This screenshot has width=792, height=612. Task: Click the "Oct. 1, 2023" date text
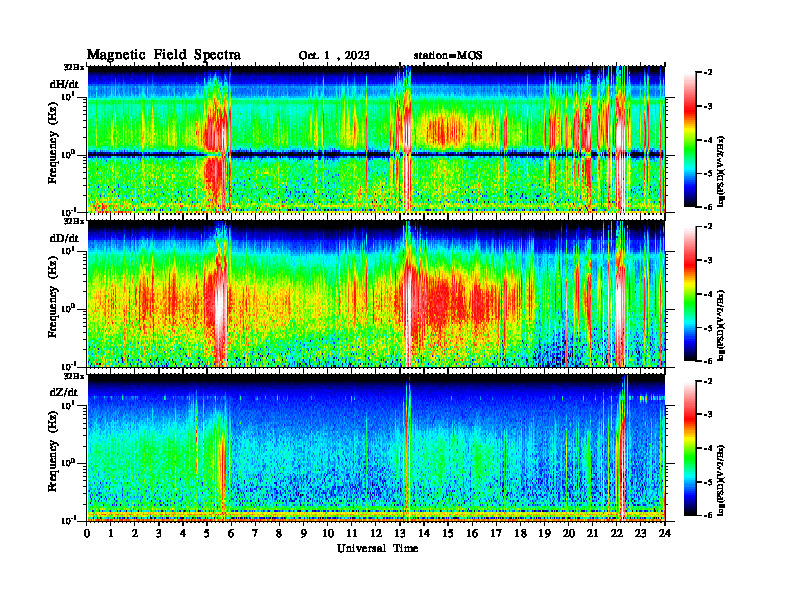(334, 56)
